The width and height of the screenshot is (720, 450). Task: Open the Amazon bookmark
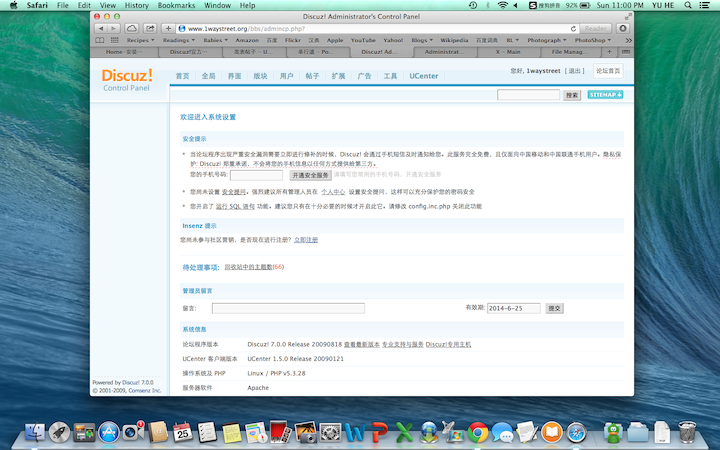pyautogui.click(x=247, y=40)
